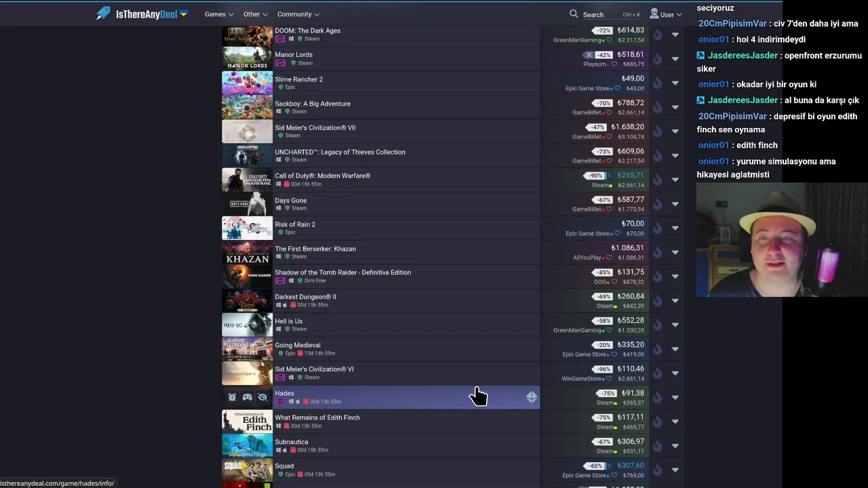Click the flame icon for Civilization VII

tap(657, 131)
